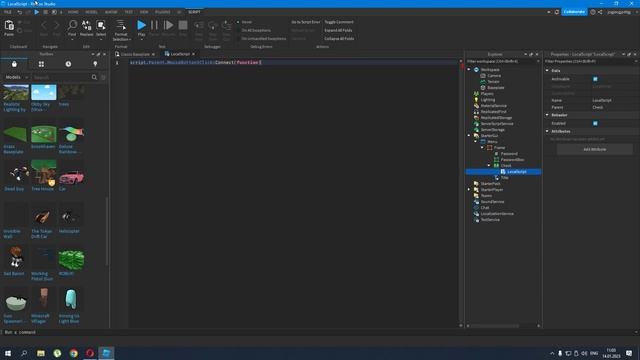Click the Resume test button
The width and height of the screenshot is (640, 360).
[x=168, y=25]
